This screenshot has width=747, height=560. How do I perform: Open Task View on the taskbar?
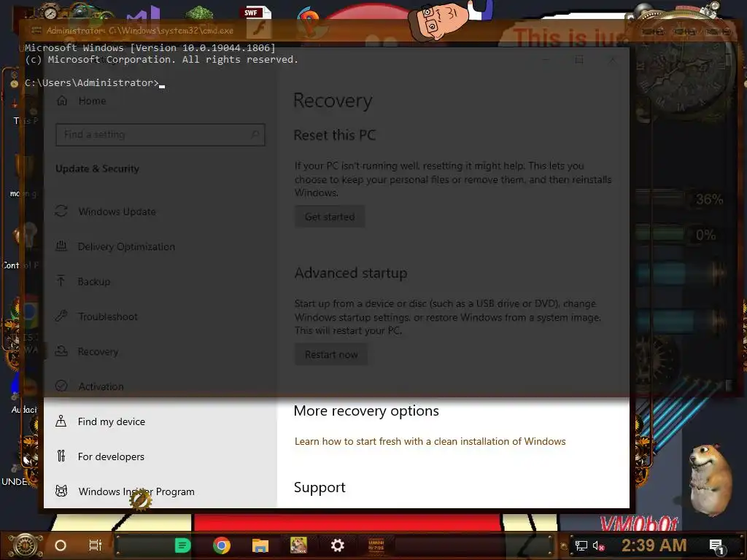[96, 545]
